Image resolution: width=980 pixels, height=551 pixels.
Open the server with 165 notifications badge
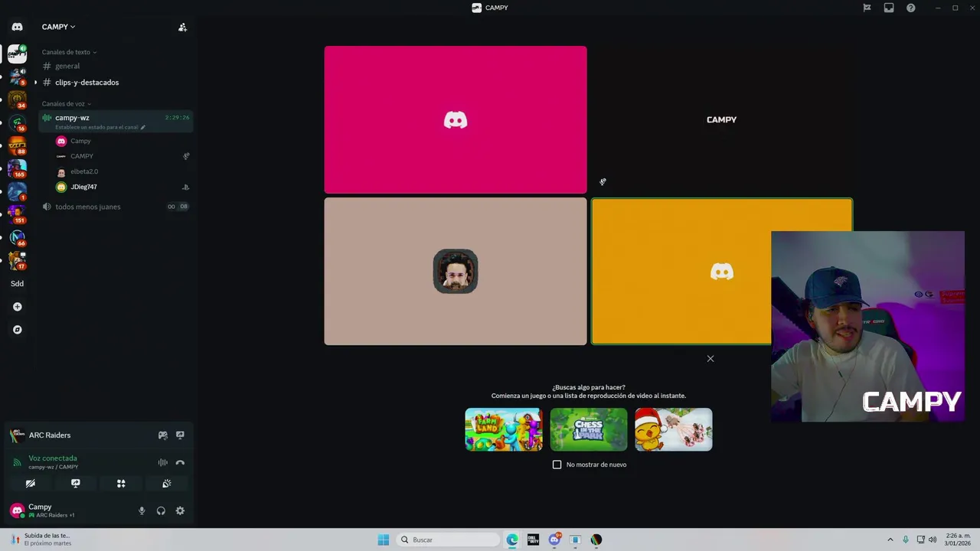pyautogui.click(x=17, y=168)
